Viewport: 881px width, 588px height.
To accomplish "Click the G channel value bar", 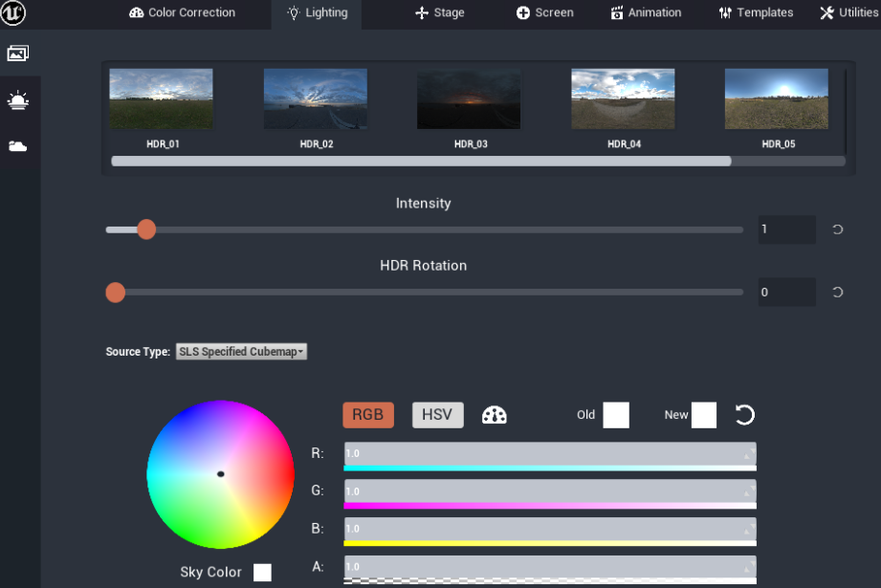I will pyautogui.click(x=550, y=491).
